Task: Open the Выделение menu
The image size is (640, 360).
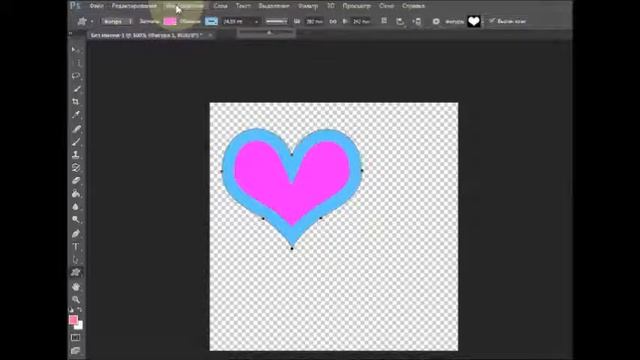Action: coord(274,6)
